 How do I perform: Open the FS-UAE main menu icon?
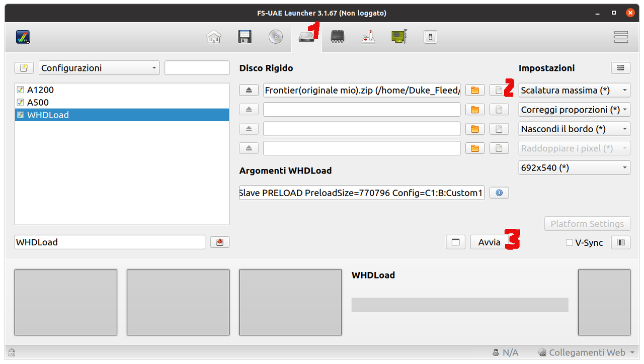(23, 37)
